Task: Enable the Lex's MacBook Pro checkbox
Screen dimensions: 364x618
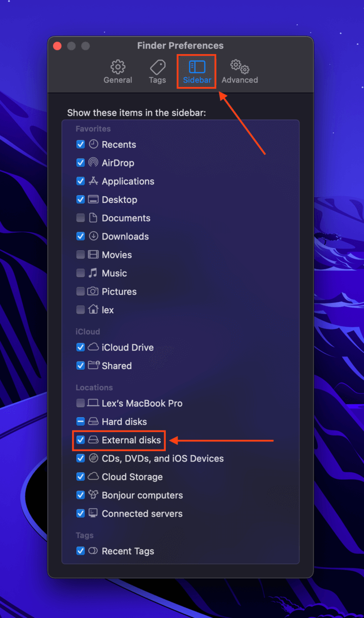Action: (x=80, y=403)
